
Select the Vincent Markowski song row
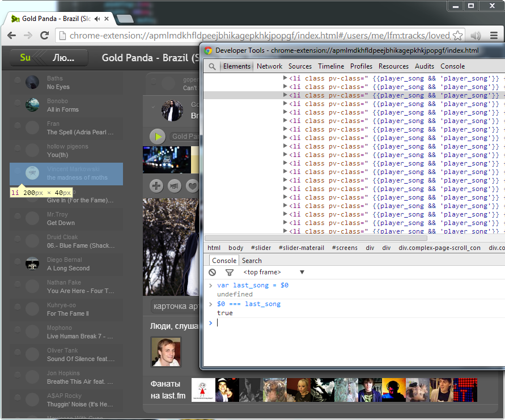click(66, 173)
